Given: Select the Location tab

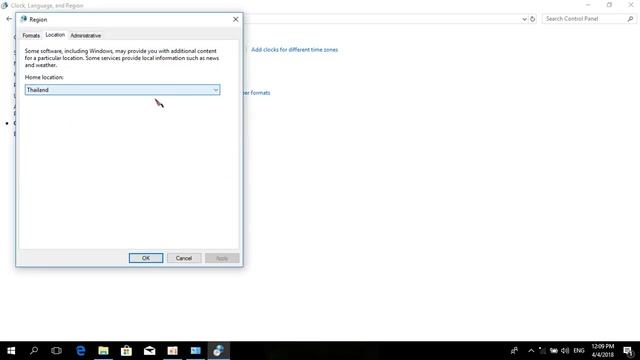Looking at the screenshot, I should tap(55, 35).
